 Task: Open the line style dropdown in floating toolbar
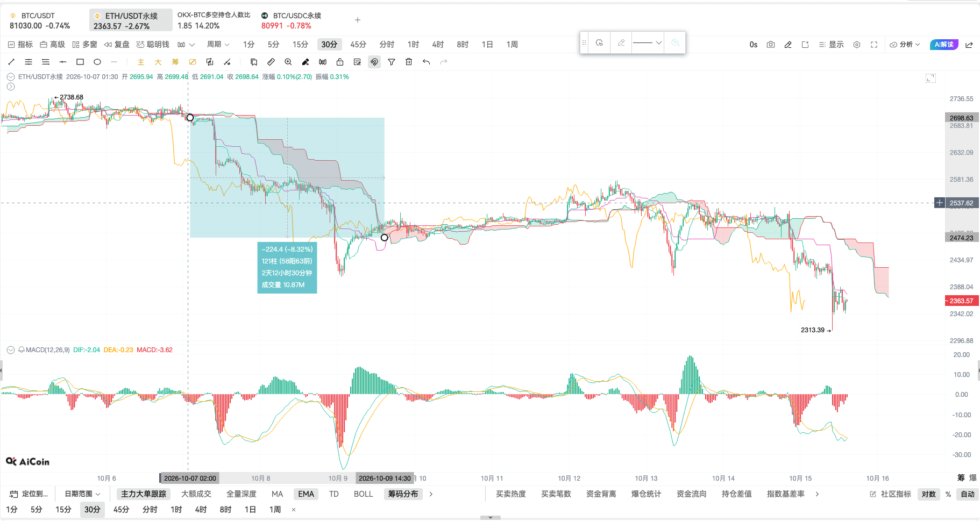[x=647, y=42]
